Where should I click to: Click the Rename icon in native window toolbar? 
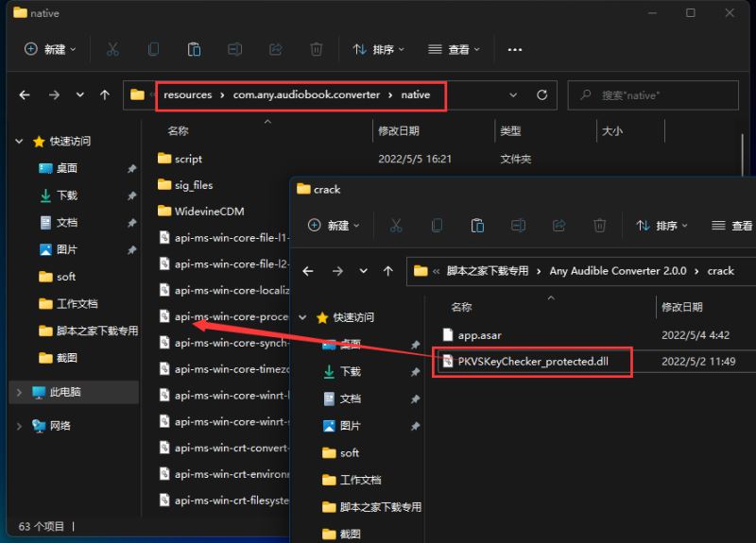pos(234,49)
